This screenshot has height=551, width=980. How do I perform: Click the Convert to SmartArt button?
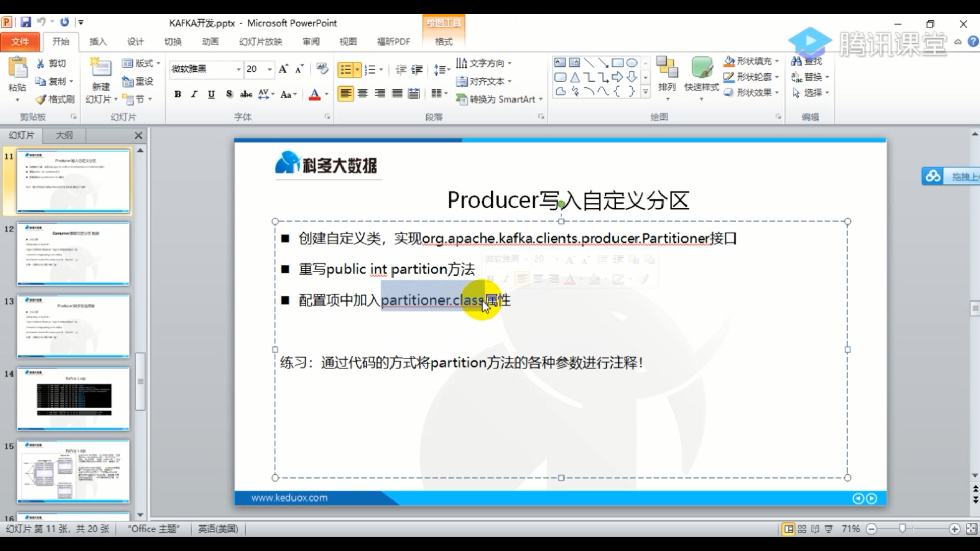tap(499, 99)
